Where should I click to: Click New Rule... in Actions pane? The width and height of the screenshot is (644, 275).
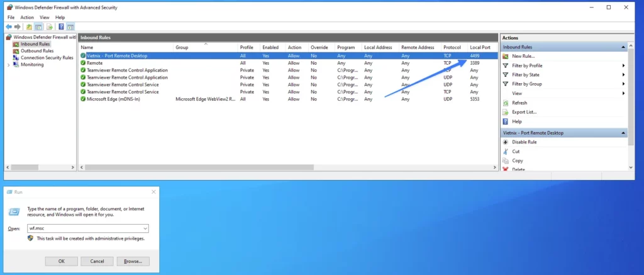pyautogui.click(x=523, y=56)
